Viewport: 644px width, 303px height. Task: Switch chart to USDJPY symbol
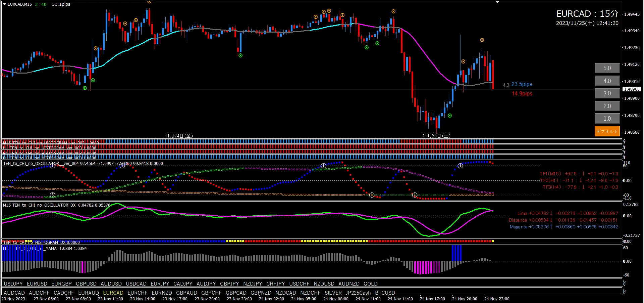[x=13, y=284]
